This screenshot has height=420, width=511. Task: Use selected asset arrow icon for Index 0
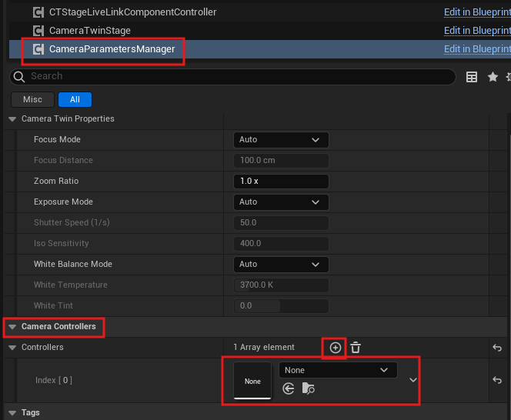[289, 389]
